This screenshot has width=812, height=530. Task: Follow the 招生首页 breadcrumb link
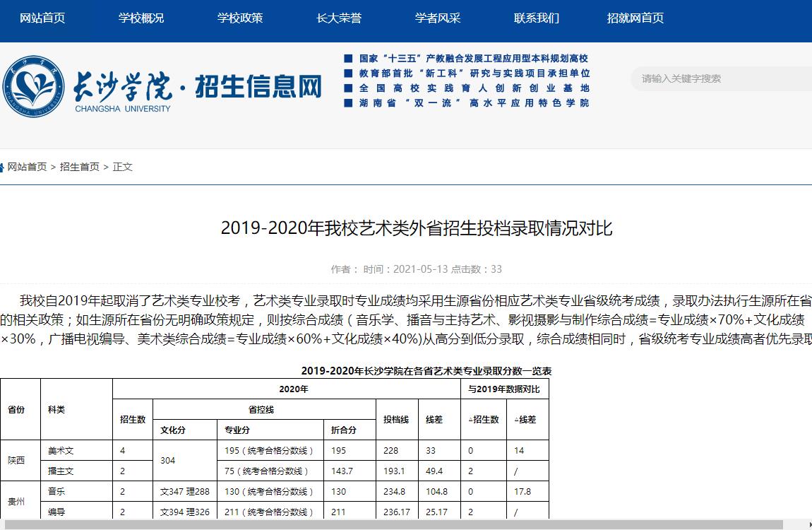tap(79, 167)
